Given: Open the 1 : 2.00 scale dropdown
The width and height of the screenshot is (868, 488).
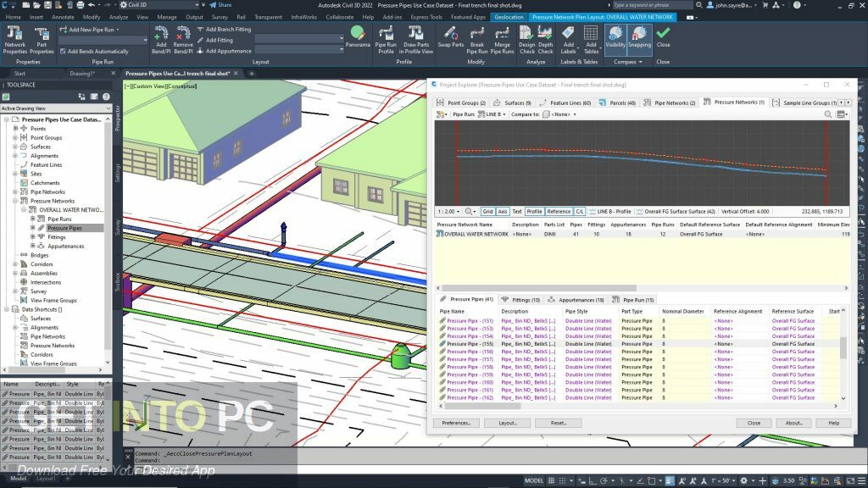Looking at the screenshot, I should point(449,211).
